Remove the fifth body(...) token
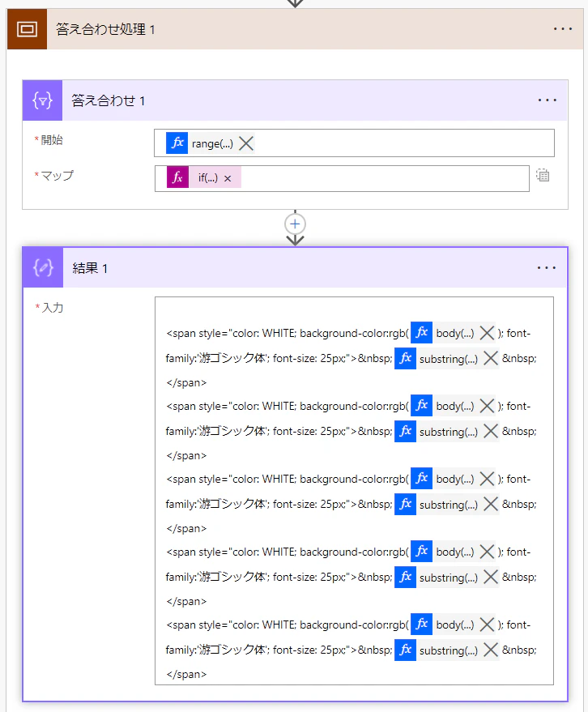The width and height of the screenshot is (588, 712). click(x=487, y=625)
